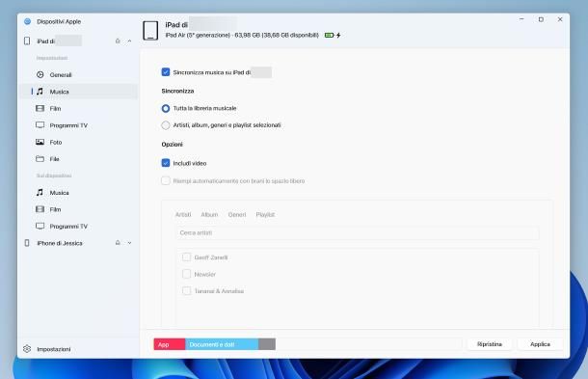
Task: Open Musica under Sul dispositivo
Action: tap(79, 192)
